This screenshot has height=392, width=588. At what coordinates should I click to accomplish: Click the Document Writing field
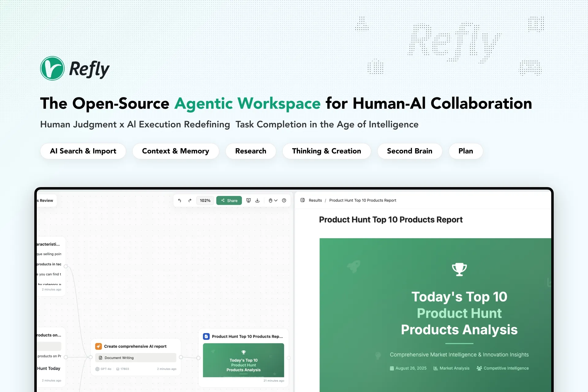point(136,358)
